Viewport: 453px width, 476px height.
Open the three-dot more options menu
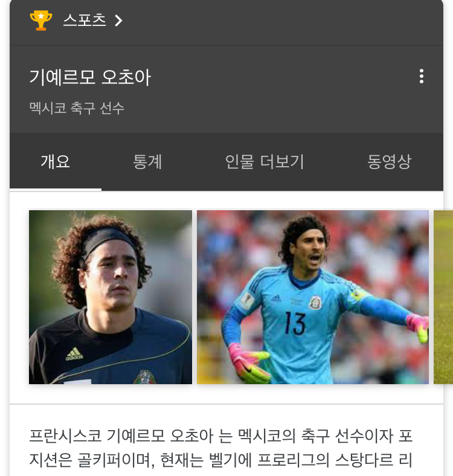pyautogui.click(x=422, y=76)
